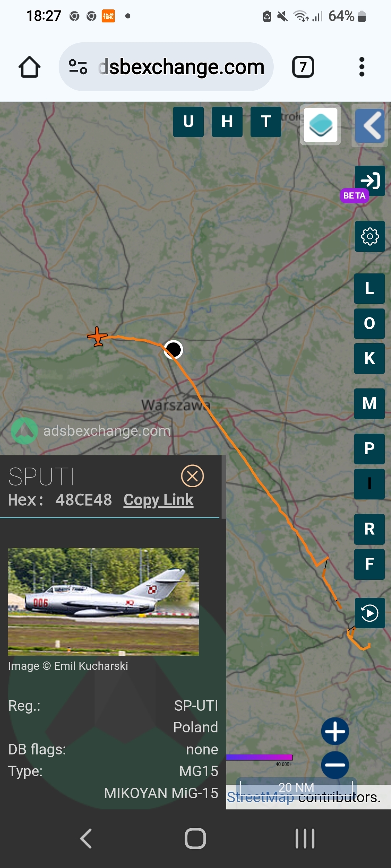Image resolution: width=391 pixels, height=868 pixels.
Task: Zoom out with the blue minus button
Action: click(x=335, y=765)
